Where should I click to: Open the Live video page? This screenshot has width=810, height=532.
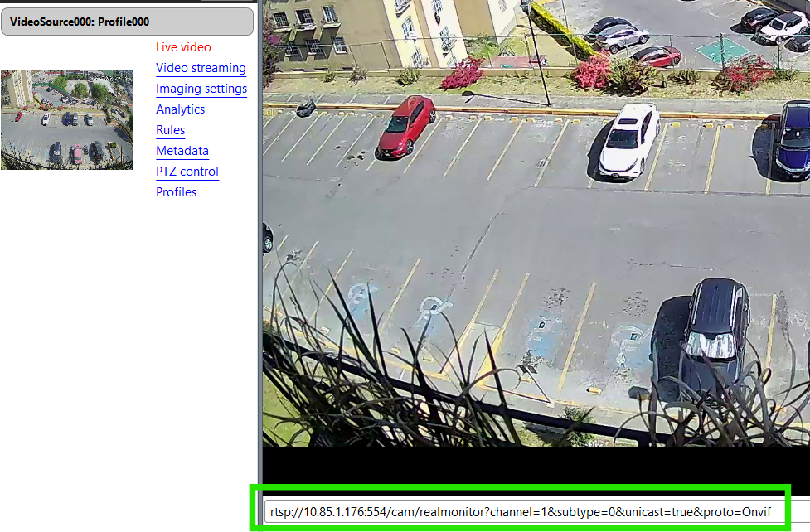click(182, 47)
